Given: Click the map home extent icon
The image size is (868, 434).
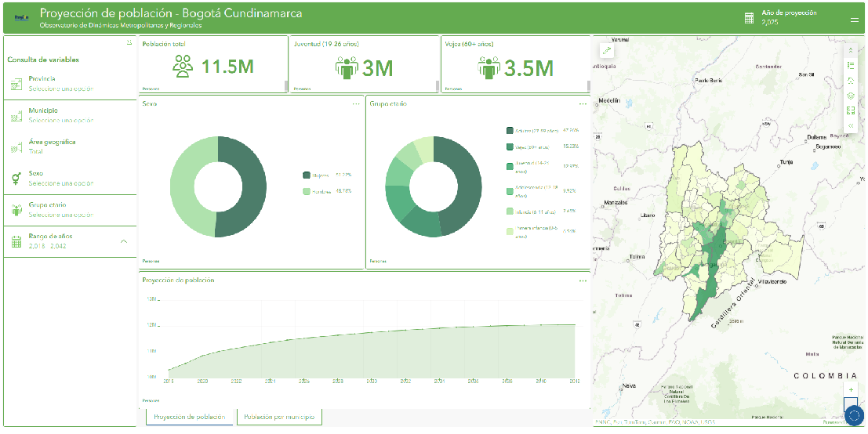Looking at the screenshot, I should point(851,81).
